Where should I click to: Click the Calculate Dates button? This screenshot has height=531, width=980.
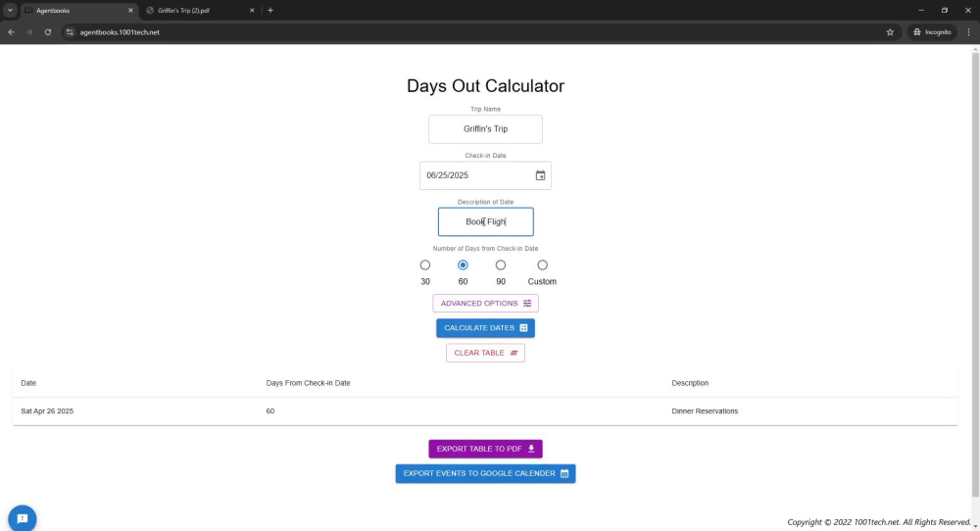pyautogui.click(x=485, y=328)
